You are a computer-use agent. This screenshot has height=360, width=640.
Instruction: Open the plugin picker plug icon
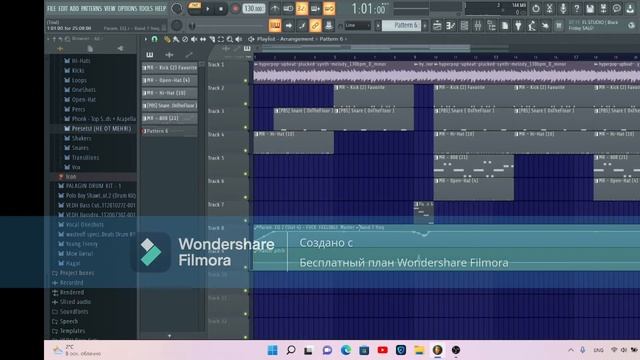click(518, 26)
